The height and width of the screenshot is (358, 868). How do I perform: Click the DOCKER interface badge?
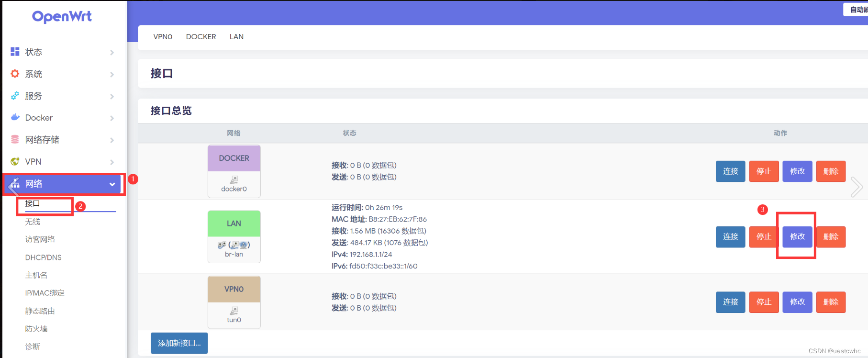(234, 158)
